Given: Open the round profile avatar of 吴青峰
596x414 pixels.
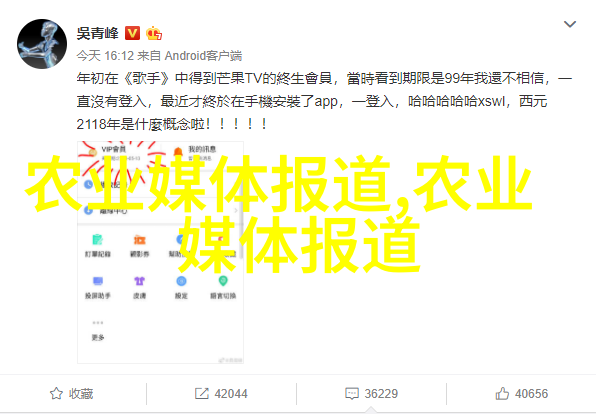Looking at the screenshot, I should point(42,44).
